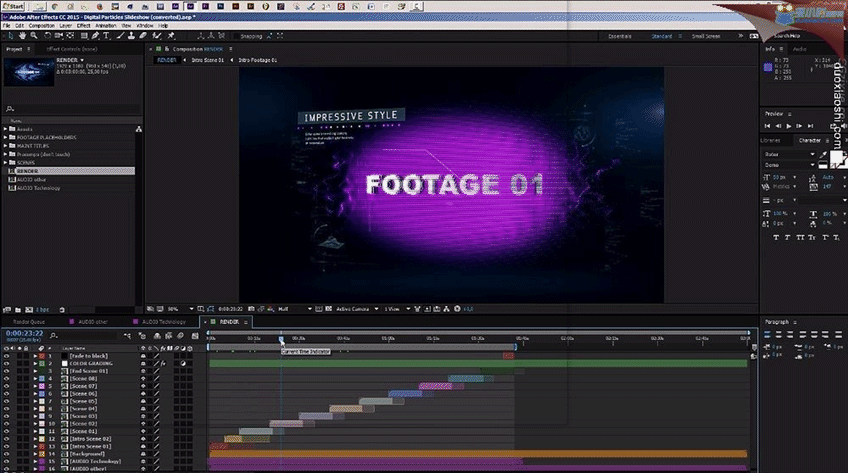Hide the COLOR GRADING layer
The image size is (848, 473).
coord(6,363)
